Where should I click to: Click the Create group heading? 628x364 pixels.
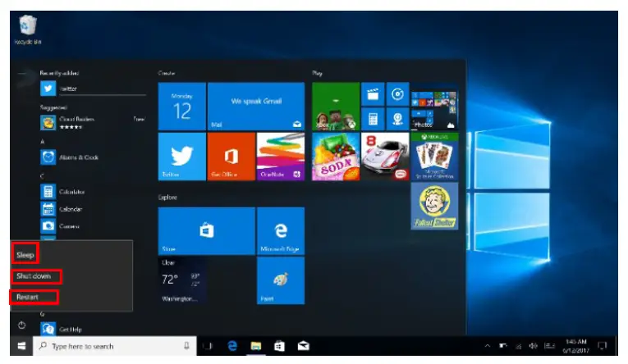[x=167, y=73]
